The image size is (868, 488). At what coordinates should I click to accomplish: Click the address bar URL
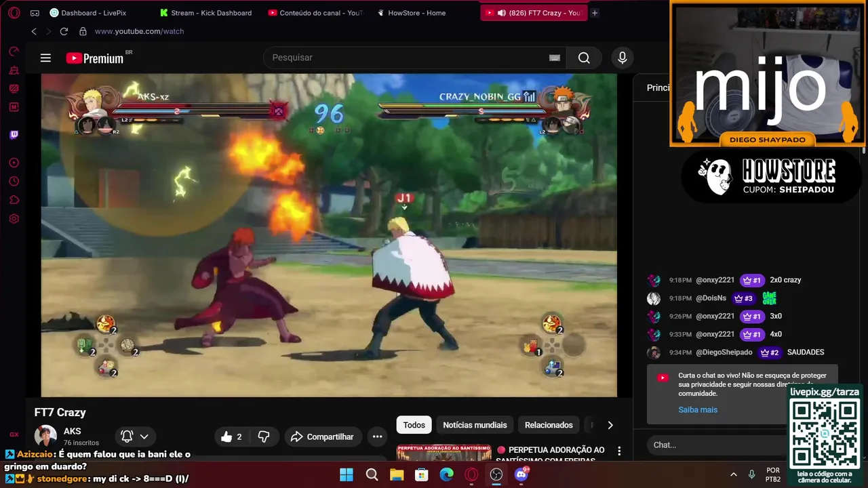tap(139, 31)
